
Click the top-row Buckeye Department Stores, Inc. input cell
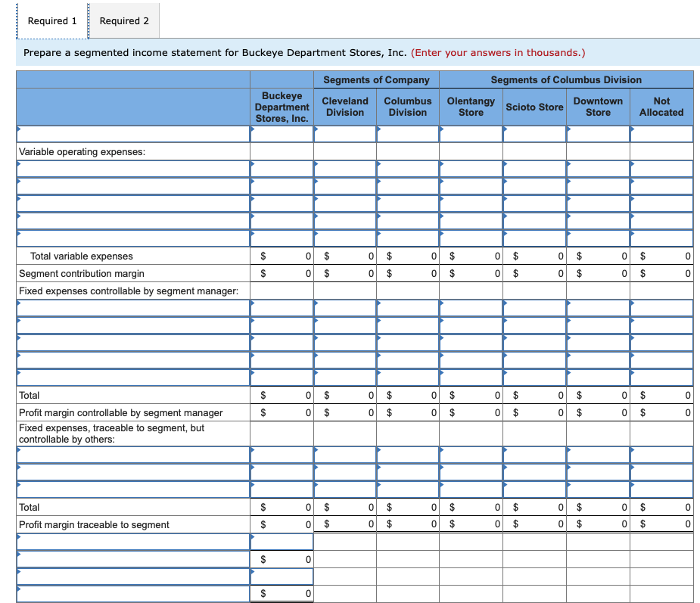pos(282,134)
